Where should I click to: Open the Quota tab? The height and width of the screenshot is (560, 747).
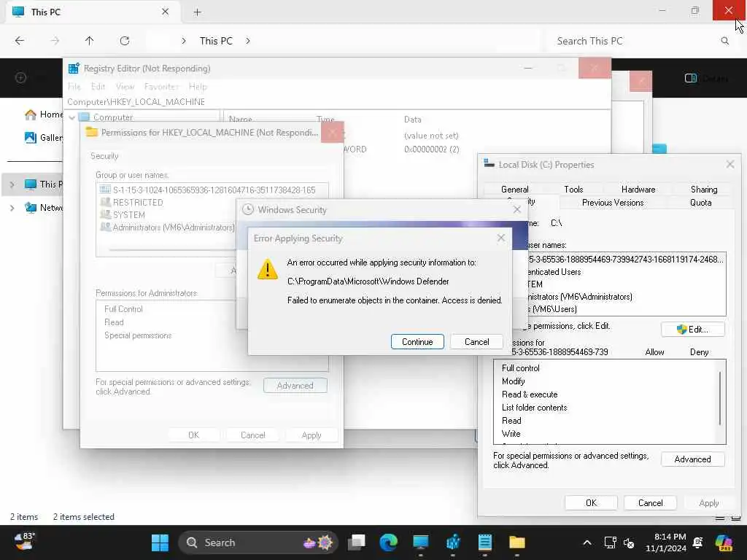click(x=700, y=203)
